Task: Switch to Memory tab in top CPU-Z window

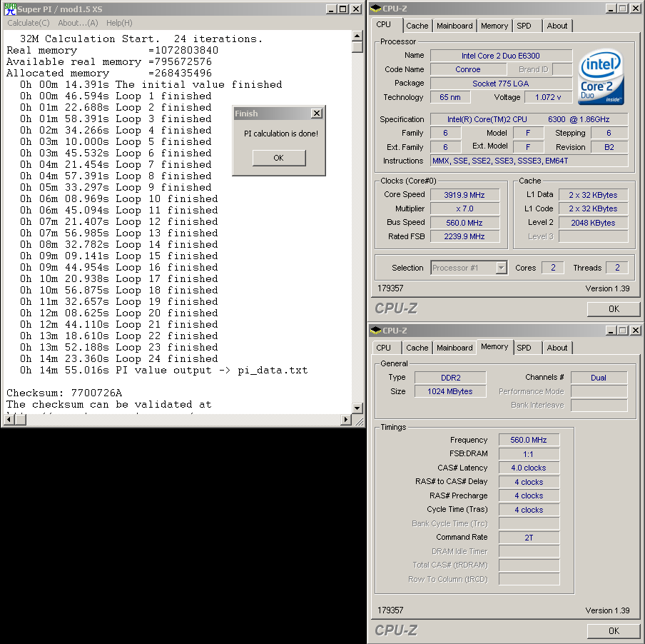Action: point(494,26)
